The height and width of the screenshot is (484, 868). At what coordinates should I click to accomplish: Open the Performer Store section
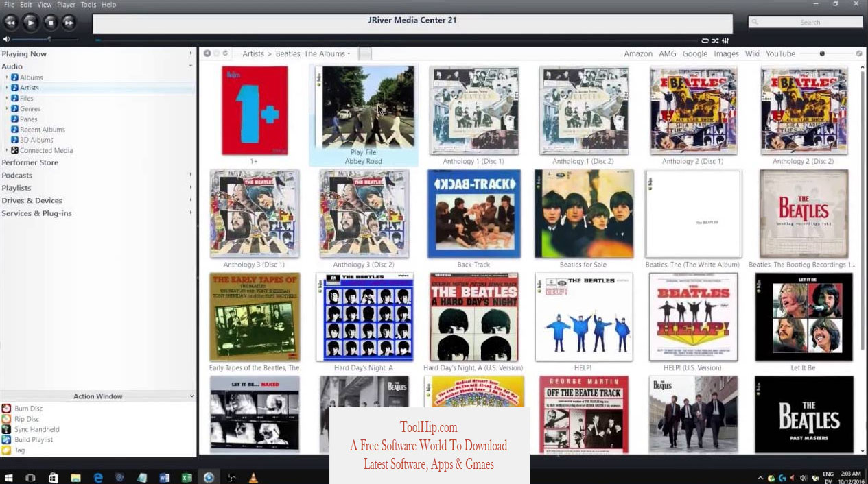[x=30, y=162]
